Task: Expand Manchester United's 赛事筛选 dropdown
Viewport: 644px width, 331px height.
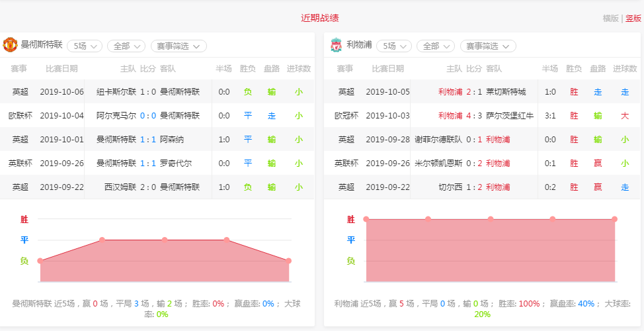Action: coord(179,46)
